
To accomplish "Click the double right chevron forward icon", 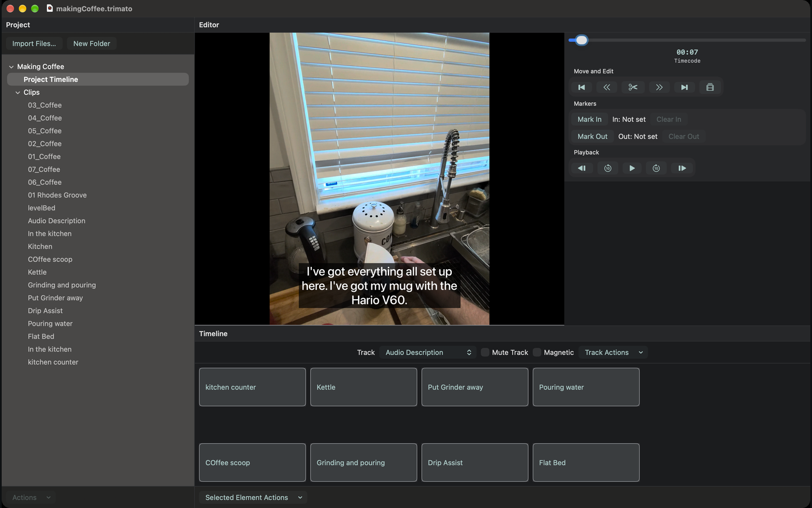I will (x=659, y=87).
